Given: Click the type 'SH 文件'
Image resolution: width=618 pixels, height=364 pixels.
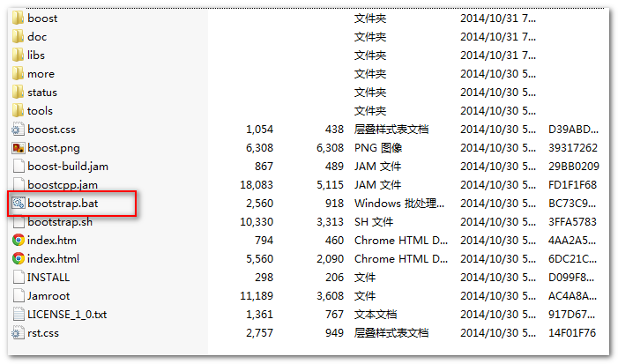Looking at the screenshot, I should (374, 222).
